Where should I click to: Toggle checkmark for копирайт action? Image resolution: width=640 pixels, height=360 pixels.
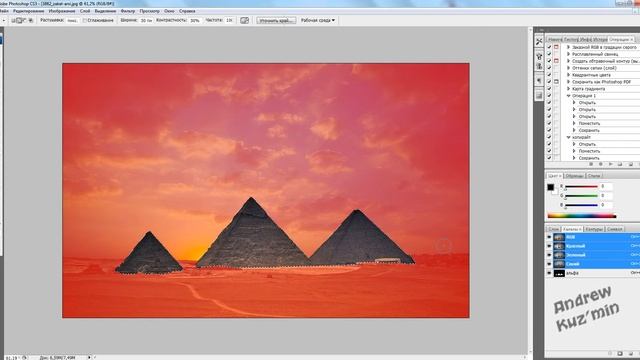[549, 137]
